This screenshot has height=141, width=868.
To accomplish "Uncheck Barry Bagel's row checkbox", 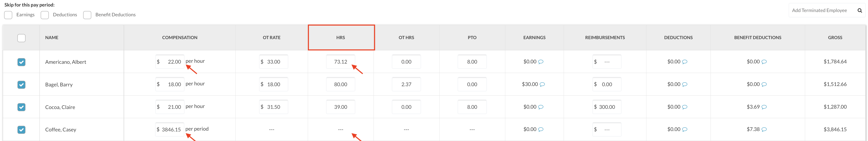I will pos(21,85).
